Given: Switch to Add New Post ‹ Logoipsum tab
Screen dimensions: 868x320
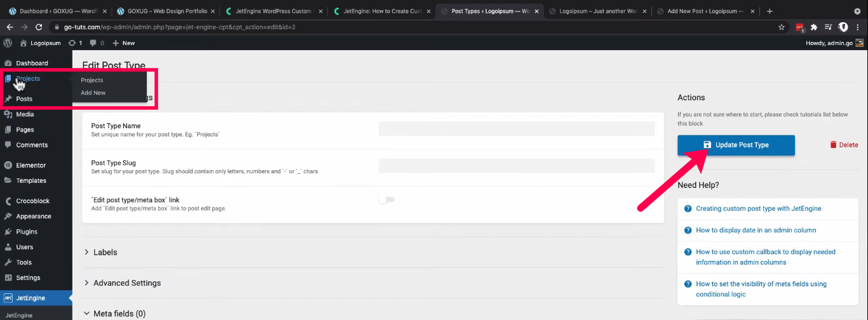Looking at the screenshot, I should pyautogui.click(x=705, y=11).
